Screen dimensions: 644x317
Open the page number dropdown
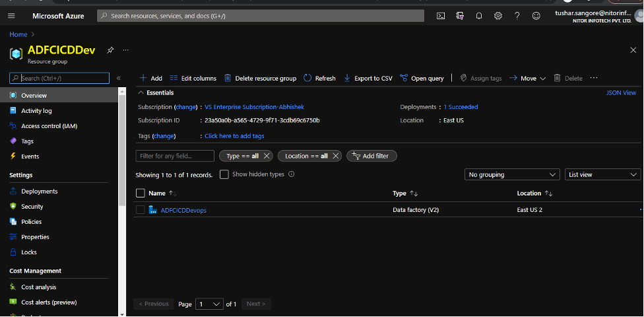tap(209, 304)
